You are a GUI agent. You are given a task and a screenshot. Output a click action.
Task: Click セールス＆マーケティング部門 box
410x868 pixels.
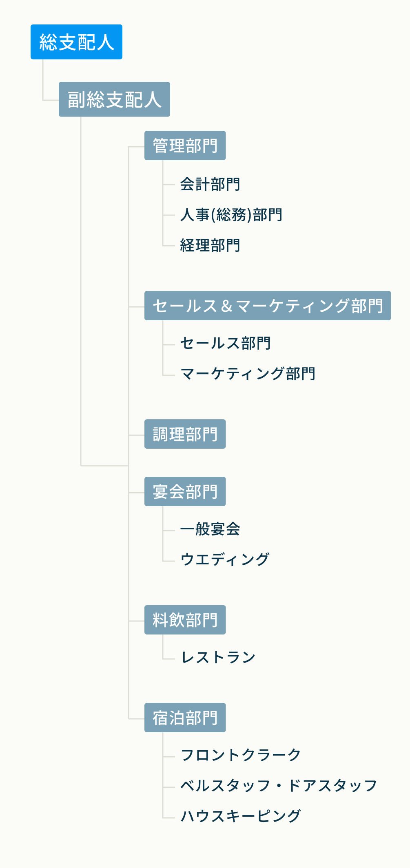coord(267,306)
